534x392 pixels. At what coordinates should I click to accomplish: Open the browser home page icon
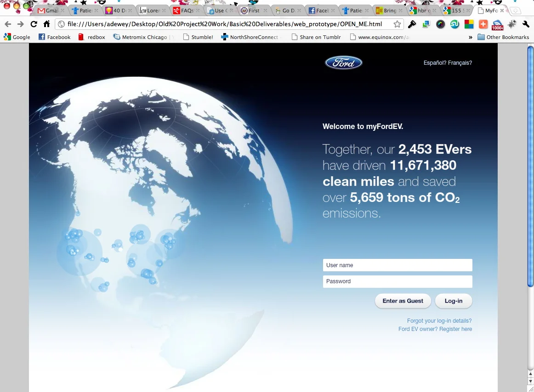point(47,24)
